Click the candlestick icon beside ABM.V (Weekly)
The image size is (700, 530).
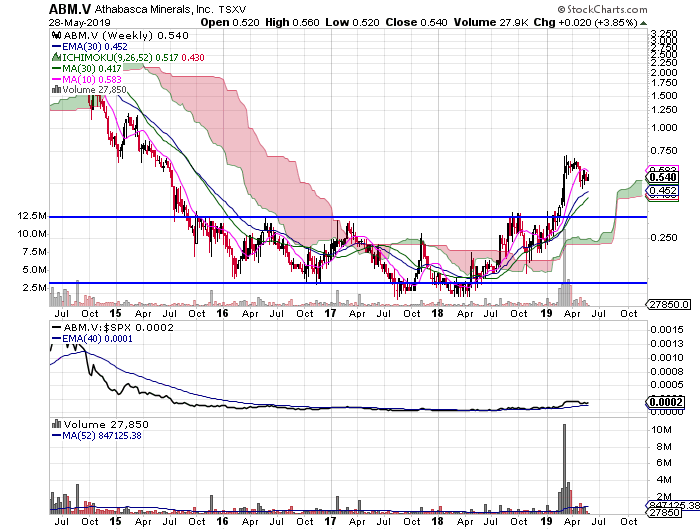(x=56, y=35)
